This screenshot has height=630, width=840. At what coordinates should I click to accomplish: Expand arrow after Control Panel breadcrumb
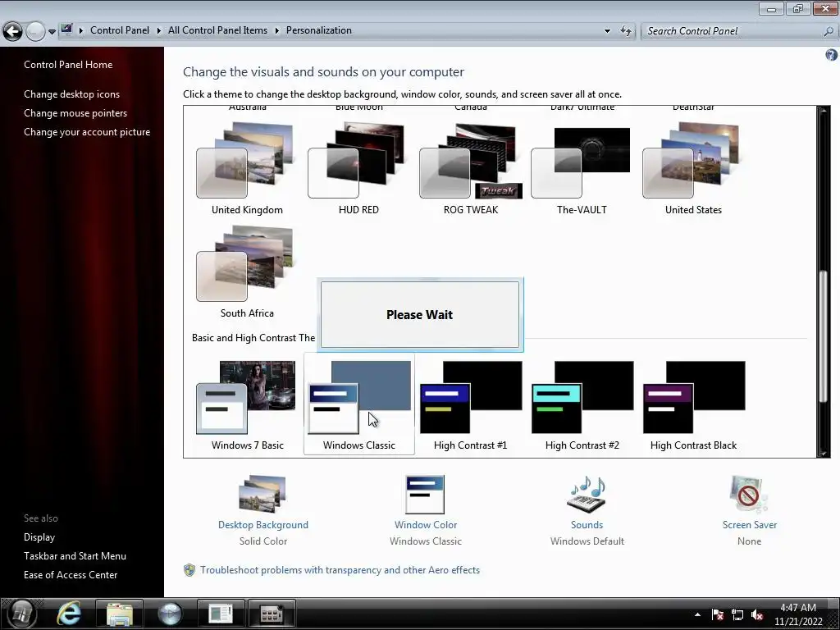pos(159,30)
